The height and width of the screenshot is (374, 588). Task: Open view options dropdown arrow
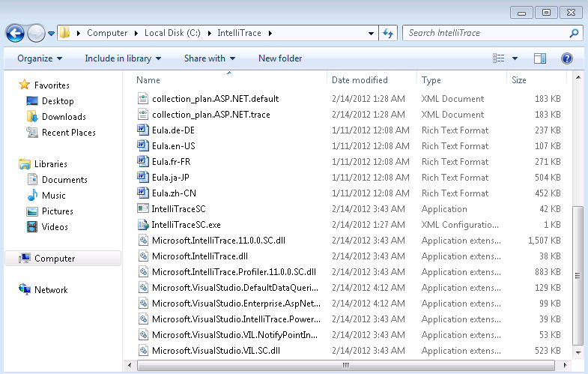tap(515, 58)
